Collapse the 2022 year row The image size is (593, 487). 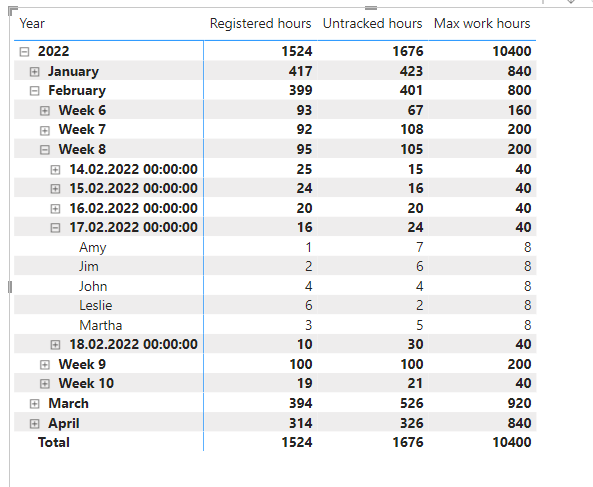tap(24, 52)
